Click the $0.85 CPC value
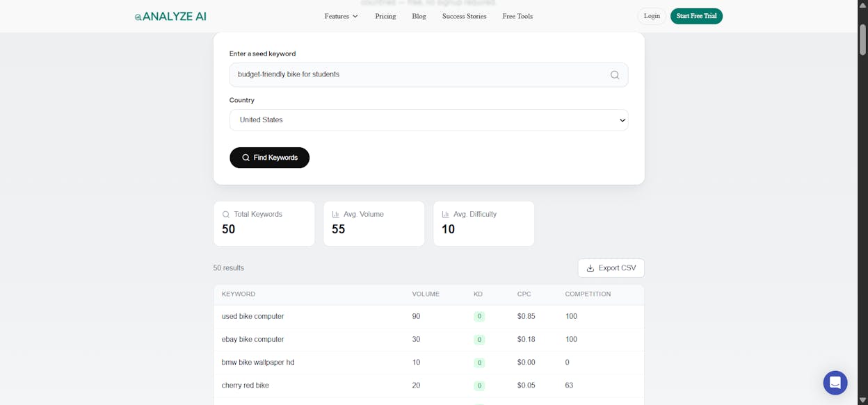Viewport: 868px width, 405px height. (x=526, y=316)
